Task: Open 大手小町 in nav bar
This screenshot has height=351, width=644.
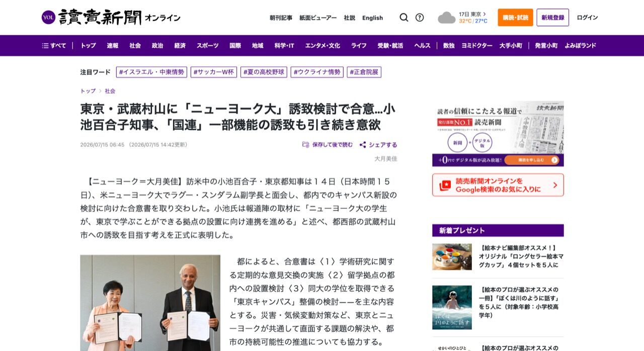Action: [511, 46]
